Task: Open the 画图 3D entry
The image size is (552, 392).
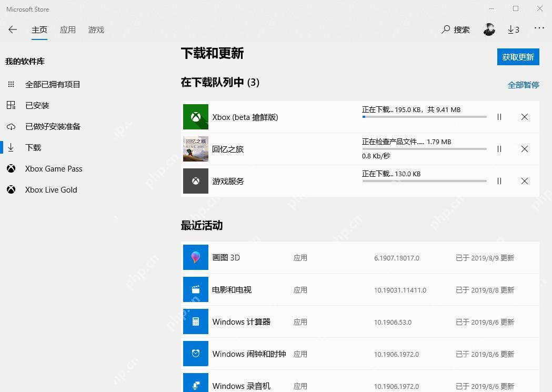Action: [360, 257]
